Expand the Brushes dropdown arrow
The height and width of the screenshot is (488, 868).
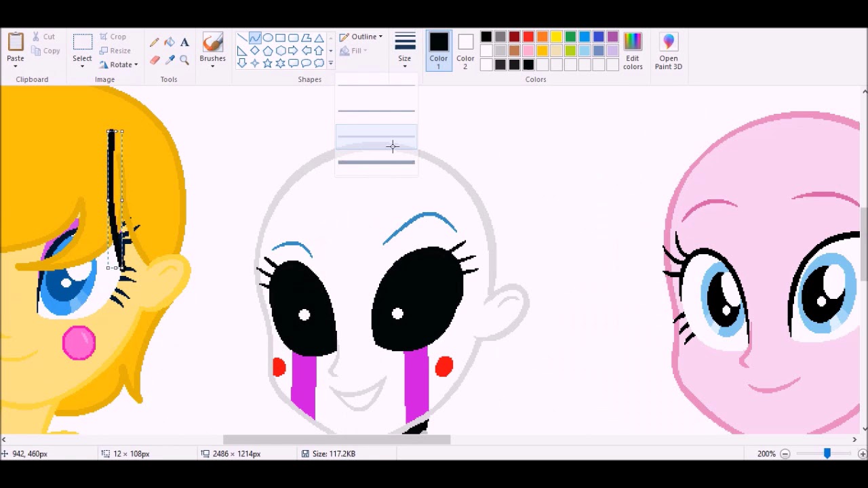pyautogui.click(x=212, y=66)
